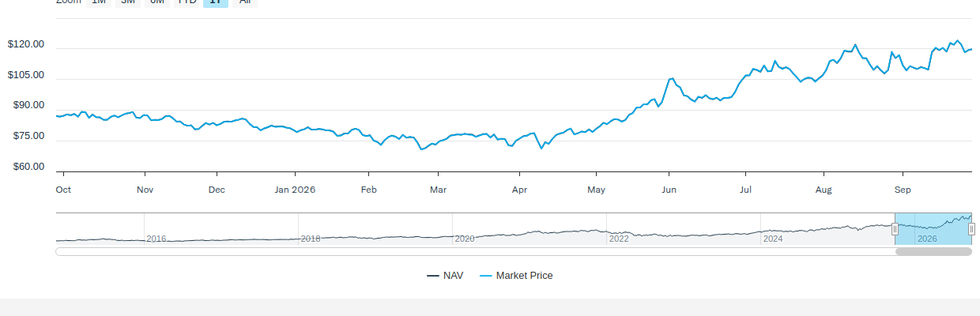
Task: Show the All time range
Action: [x=245, y=2]
